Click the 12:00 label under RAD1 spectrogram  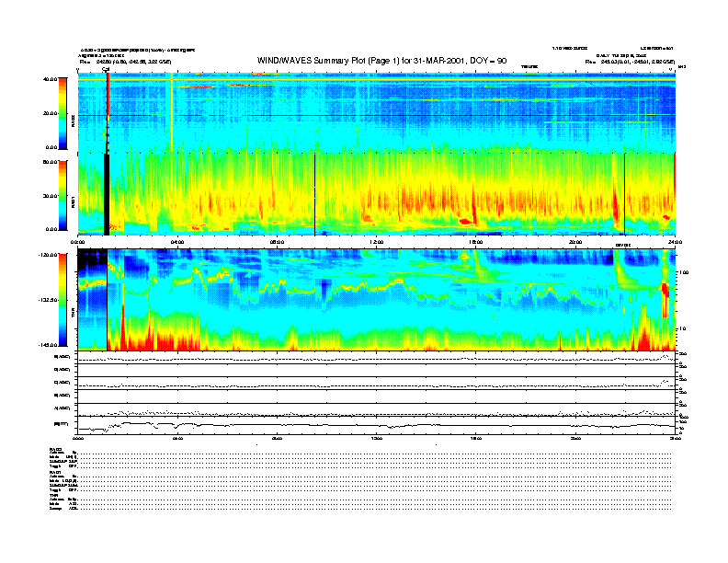[x=377, y=242]
